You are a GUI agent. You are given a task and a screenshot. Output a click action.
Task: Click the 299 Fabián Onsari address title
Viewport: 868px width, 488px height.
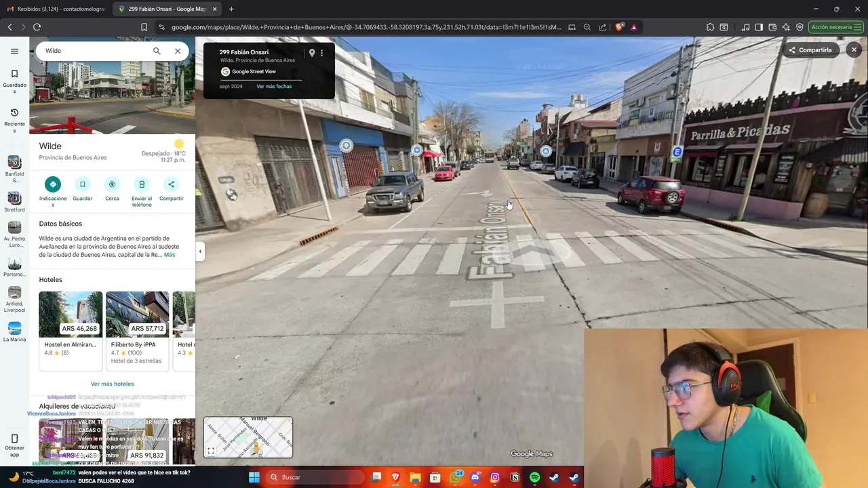pos(244,52)
